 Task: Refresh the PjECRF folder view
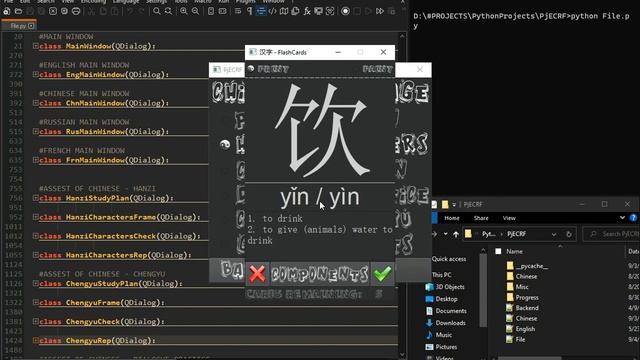569,234
